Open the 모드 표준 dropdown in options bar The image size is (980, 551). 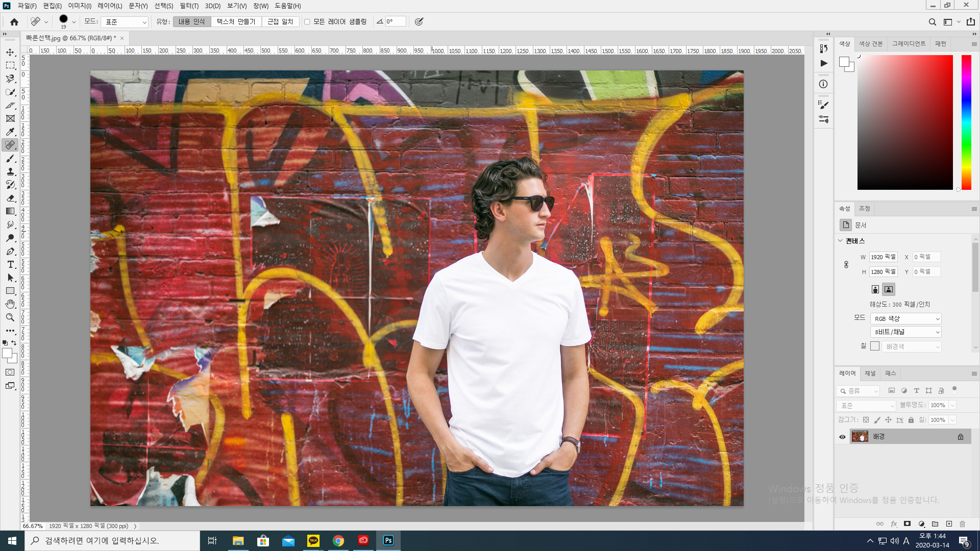125,22
